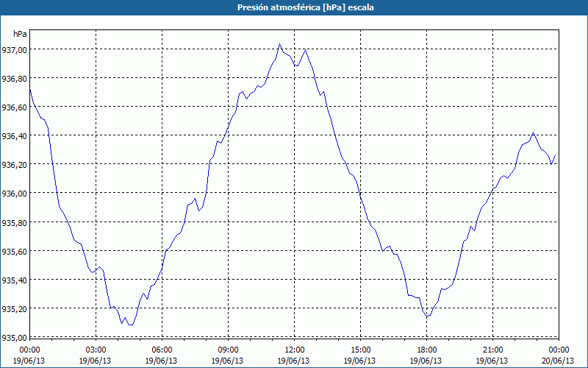Image resolution: width=588 pixels, height=368 pixels.
Task: Select the 936,60 y-axis label
Action: pyautogui.click(x=14, y=107)
